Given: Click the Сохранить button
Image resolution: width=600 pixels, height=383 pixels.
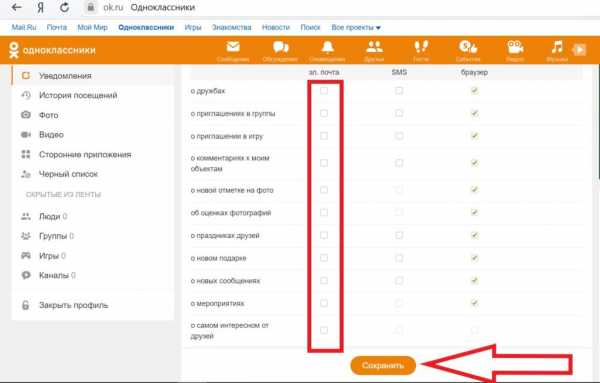Looking at the screenshot, I should click(x=383, y=365).
